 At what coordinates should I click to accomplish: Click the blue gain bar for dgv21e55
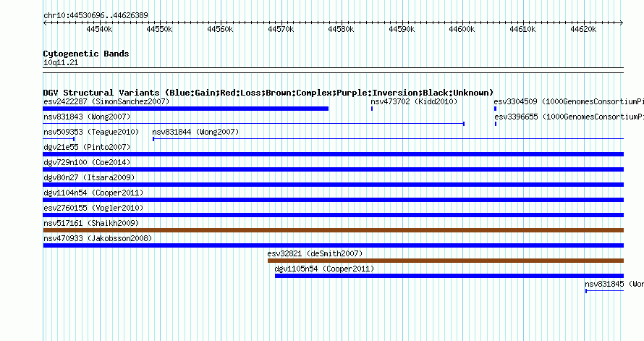(334, 154)
